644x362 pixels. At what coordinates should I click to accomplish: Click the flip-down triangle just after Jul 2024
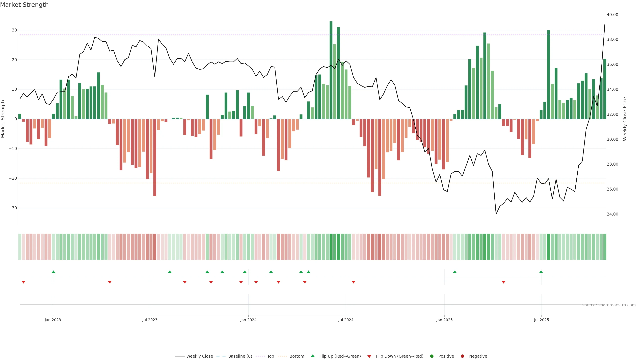(x=354, y=282)
